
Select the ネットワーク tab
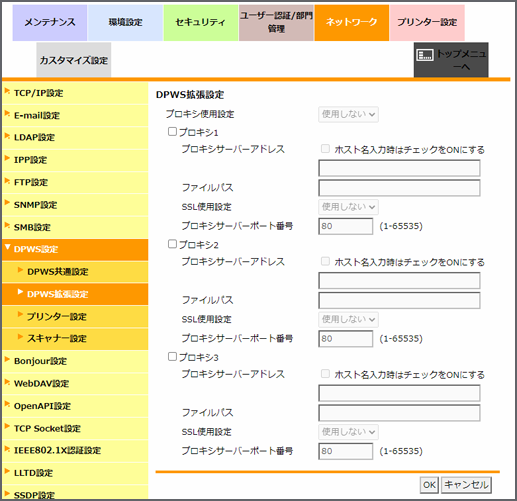[352, 23]
